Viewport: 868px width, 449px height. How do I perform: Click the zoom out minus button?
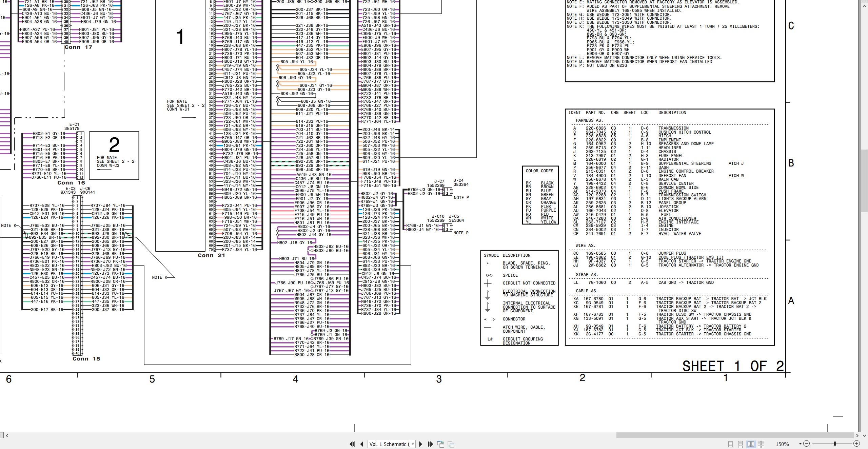click(807, 444)
